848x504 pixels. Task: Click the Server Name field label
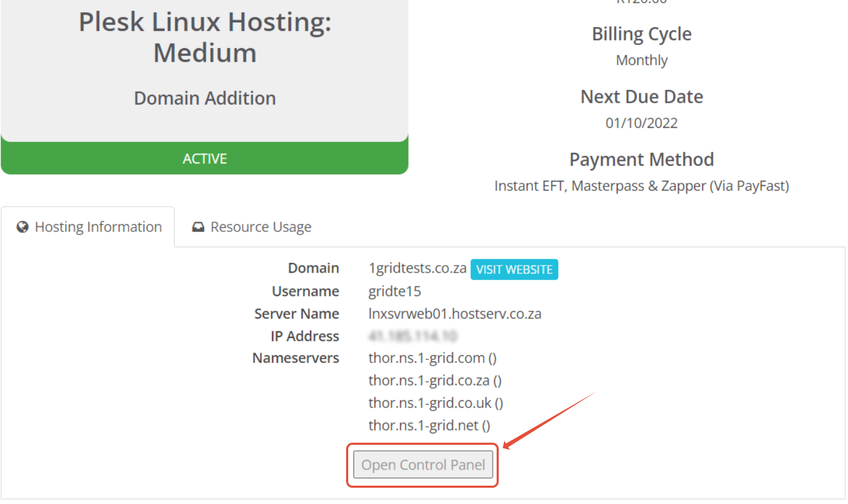coord(296,314)
